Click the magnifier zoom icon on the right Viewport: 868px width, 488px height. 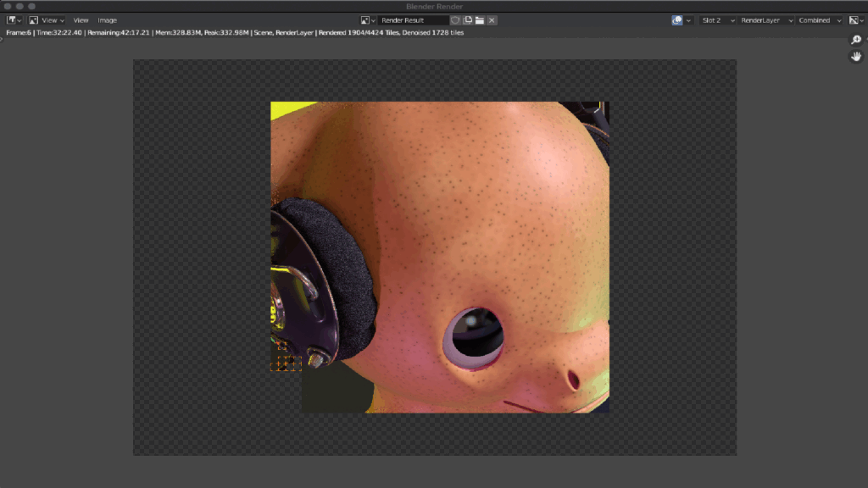click(x=856, y=40)
